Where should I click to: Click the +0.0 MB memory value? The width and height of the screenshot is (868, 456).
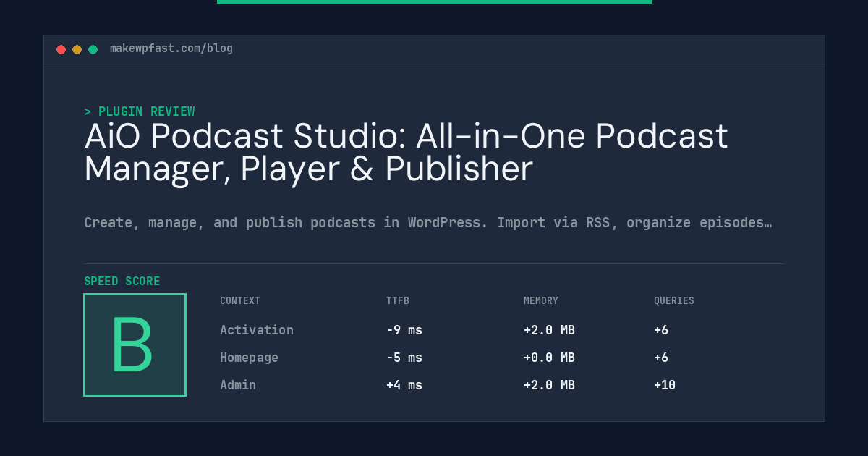pyautogui.click(x=549, y=358)
